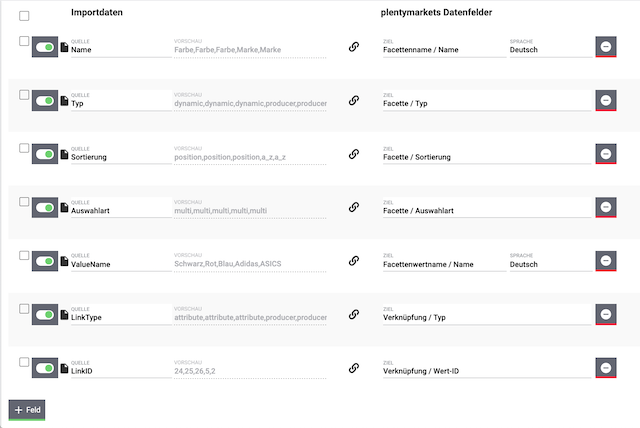
Task: Click link icon in the LinkType row
Action: tap(353, 314)
